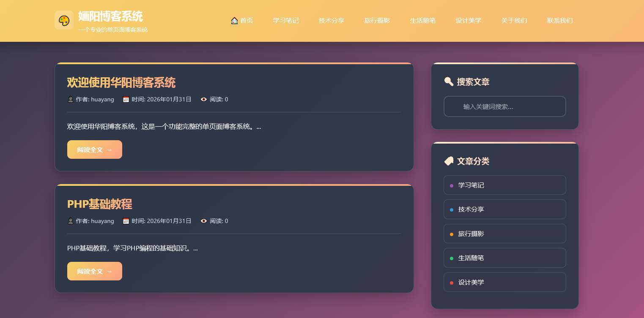Click the calendar icon in the first article's metadata
This screenshot has height=318, width=644.
point(126,99)
